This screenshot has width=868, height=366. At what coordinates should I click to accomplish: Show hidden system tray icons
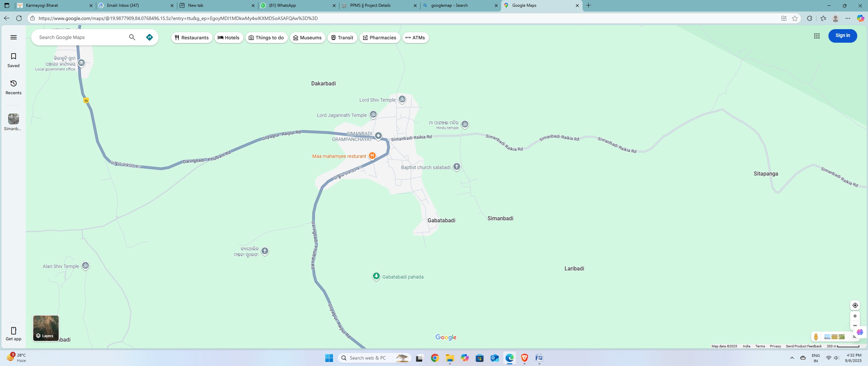792,358
